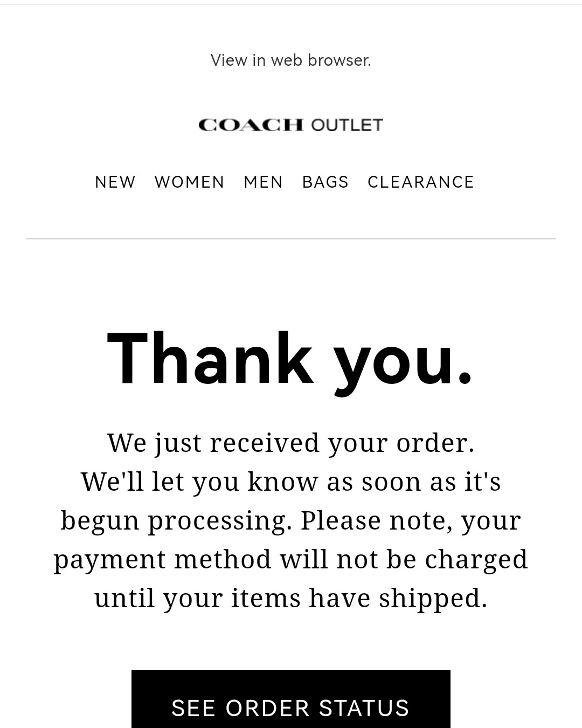Browse the BAGS category
Viewport: 582px width, 728px height.
[325, 182]
